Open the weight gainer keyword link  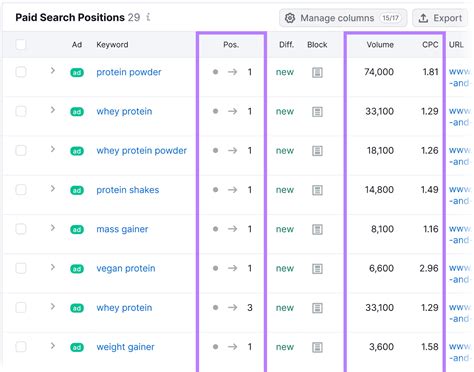coord(125,347)
